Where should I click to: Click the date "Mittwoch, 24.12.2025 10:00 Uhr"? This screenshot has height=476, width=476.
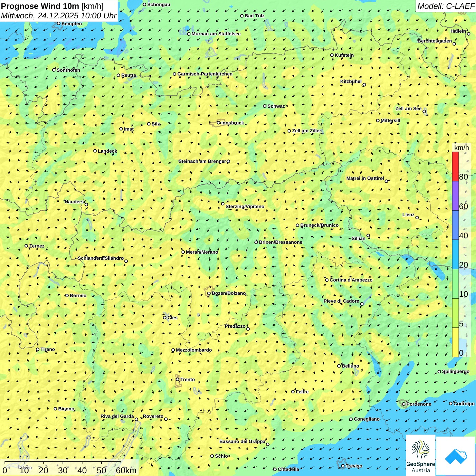(x=59, y=16)
